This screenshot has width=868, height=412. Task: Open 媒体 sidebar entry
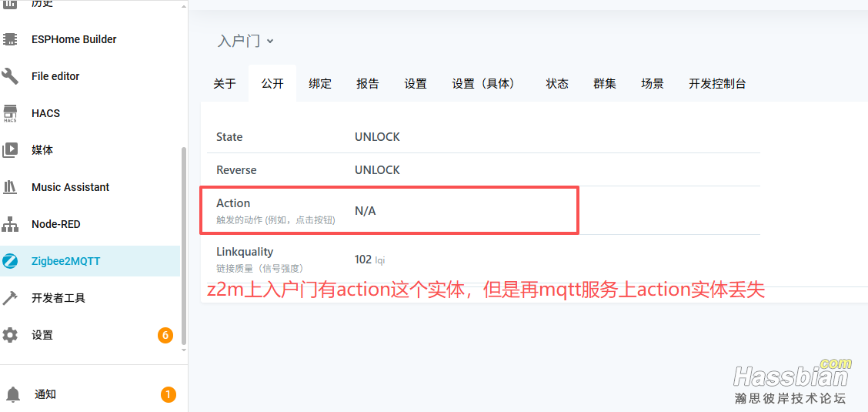[90, 150]
